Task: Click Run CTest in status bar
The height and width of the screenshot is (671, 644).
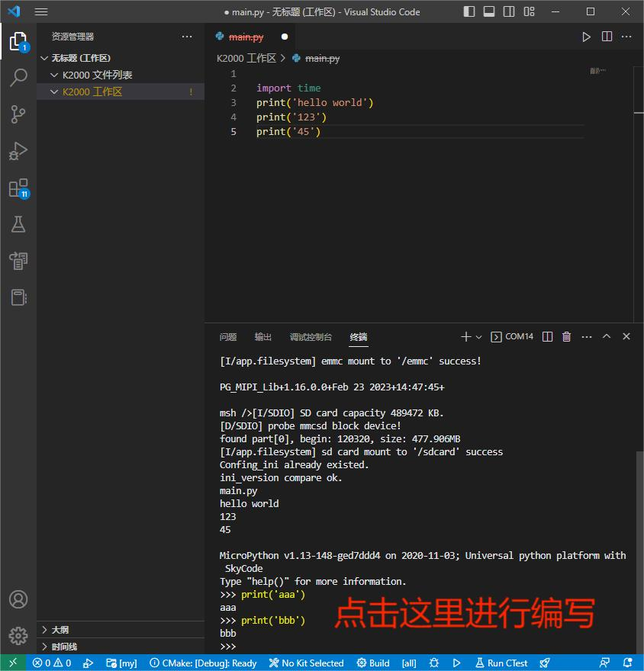Action: (x=502, y=663)
